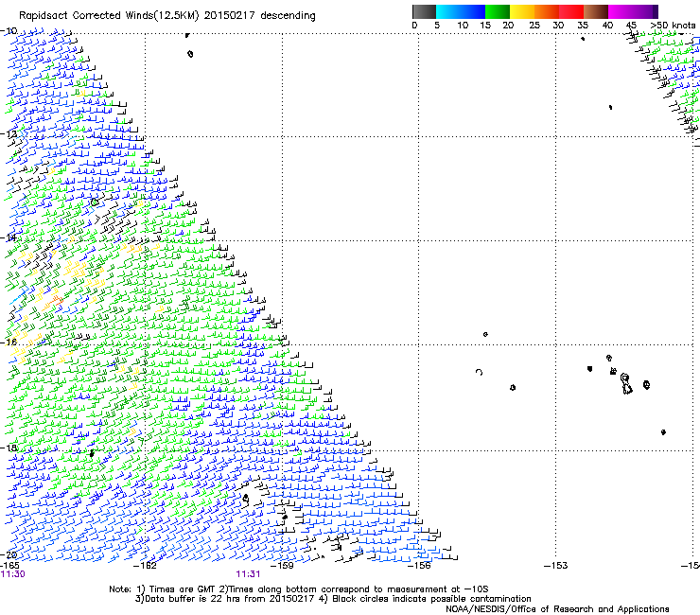This screenshot has width=700, height=615.
Task: Select the '-156' longitude axis label
Action: 419,566
